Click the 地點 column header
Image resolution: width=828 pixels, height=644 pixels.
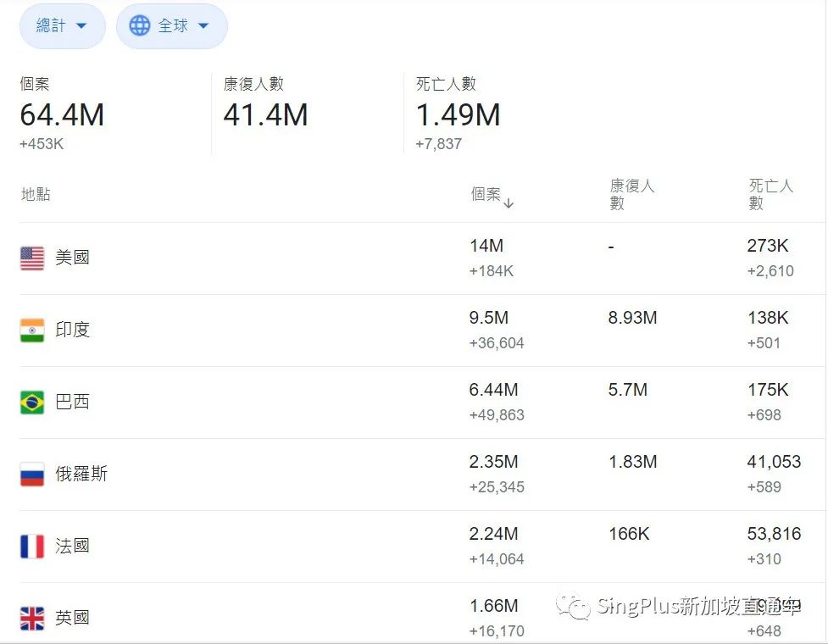tap(36, 195)
